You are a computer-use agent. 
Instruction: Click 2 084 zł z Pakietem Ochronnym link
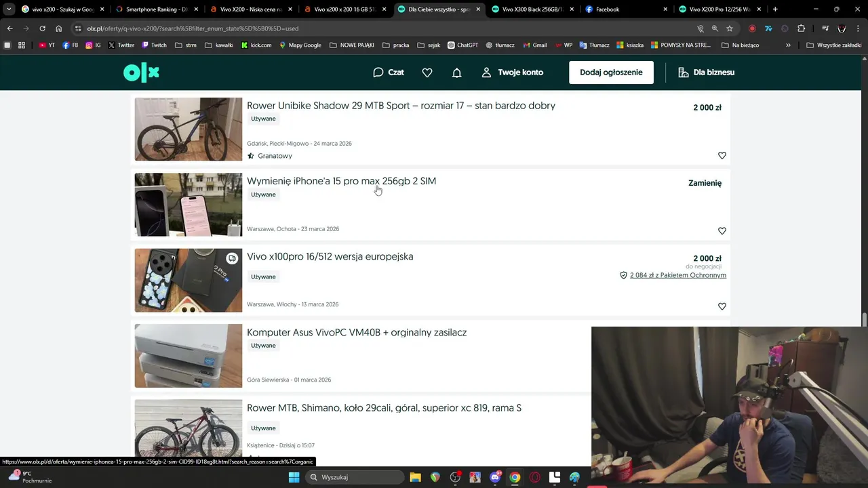pos(677,275)
